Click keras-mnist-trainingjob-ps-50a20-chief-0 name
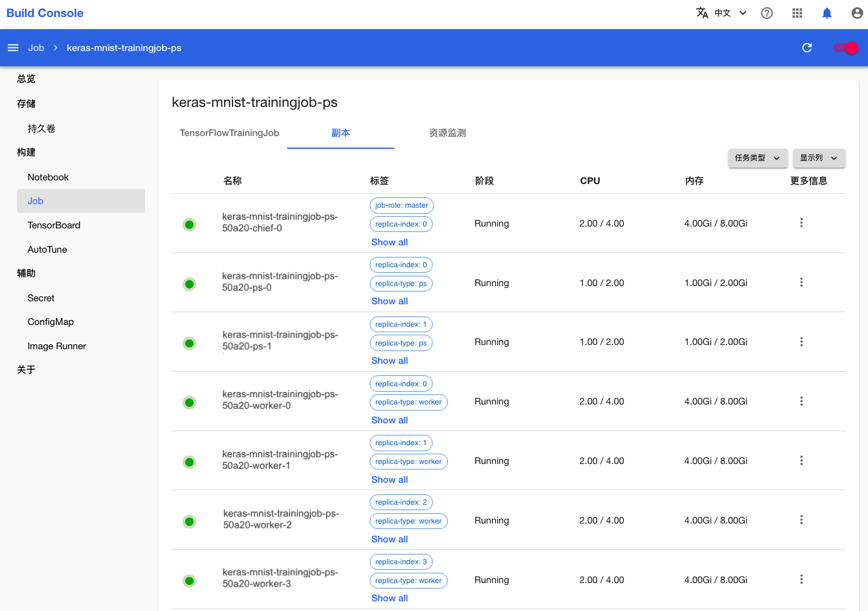The image size is (868, 611). pyautogui.click(x=280, y=222)
